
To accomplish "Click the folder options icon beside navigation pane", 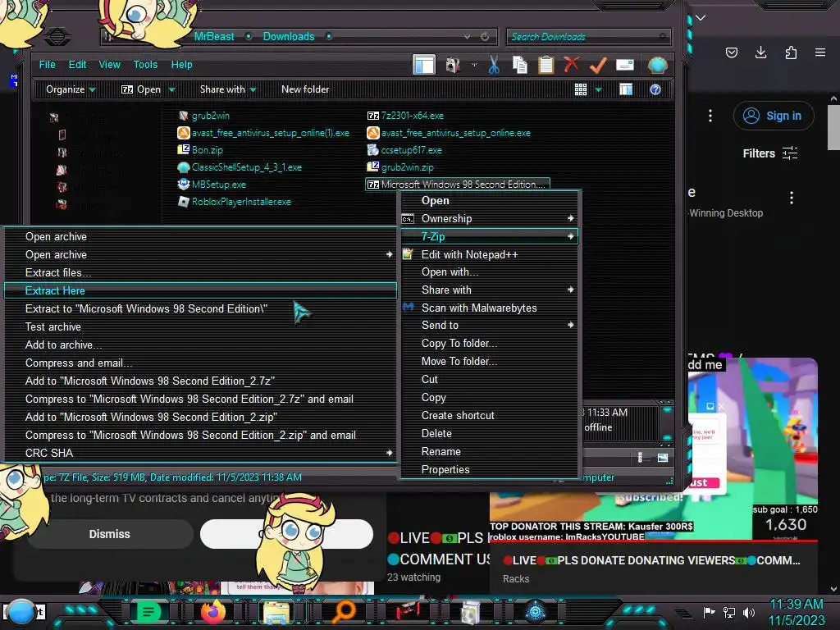I will tap(453, 65).
